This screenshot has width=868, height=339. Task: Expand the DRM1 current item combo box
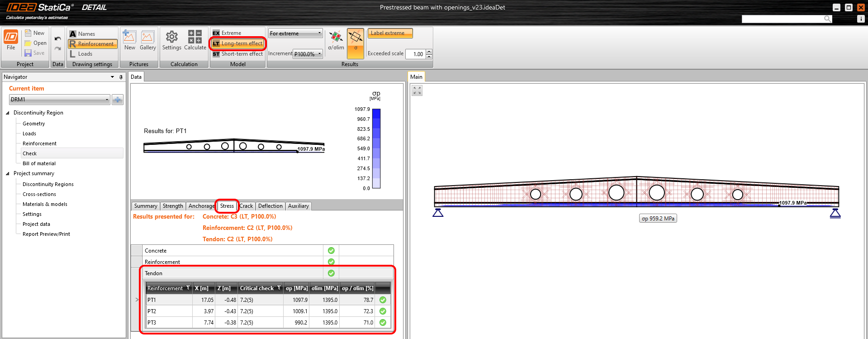point(60,100)
